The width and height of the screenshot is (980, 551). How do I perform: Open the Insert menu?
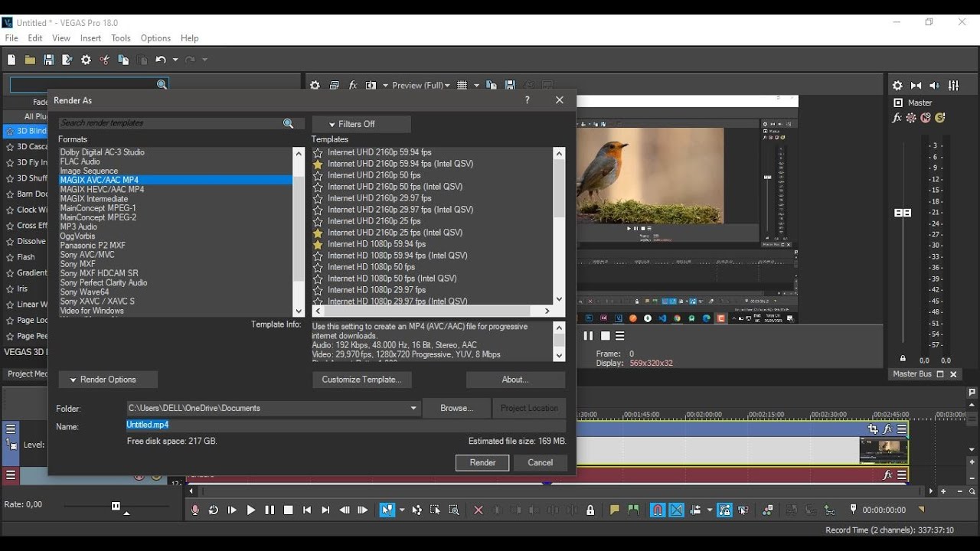[90, 38]
